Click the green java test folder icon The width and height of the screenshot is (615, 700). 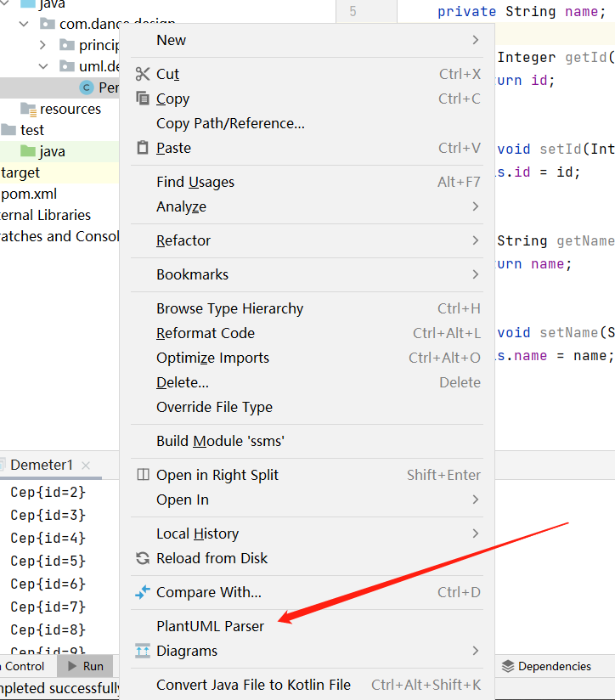(28, 151)
